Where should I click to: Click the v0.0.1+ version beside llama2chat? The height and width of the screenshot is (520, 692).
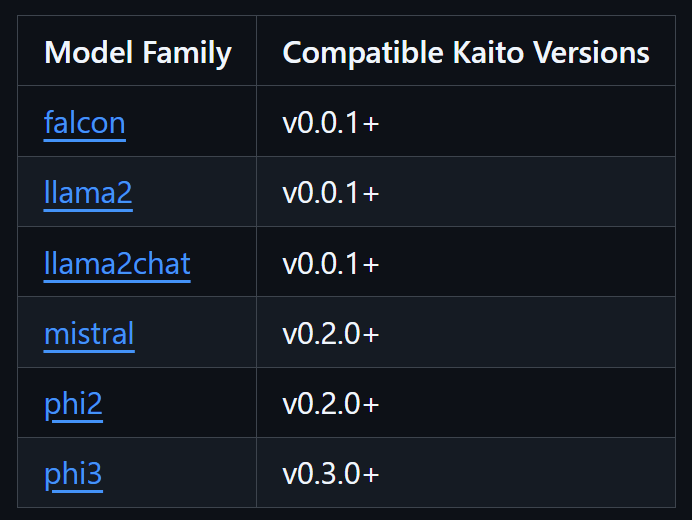[330, 263]
